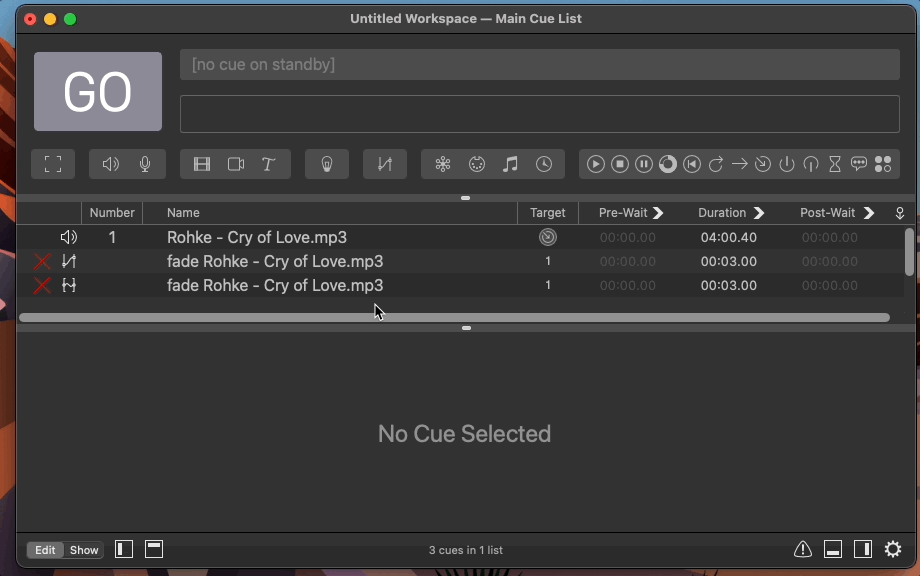
Task: Switch to Show mode
Action: tap(84, 550)
